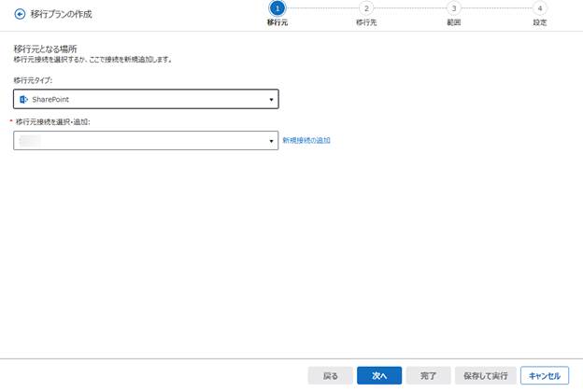Click the 移行プランの作成 page title

click(62, 14)
